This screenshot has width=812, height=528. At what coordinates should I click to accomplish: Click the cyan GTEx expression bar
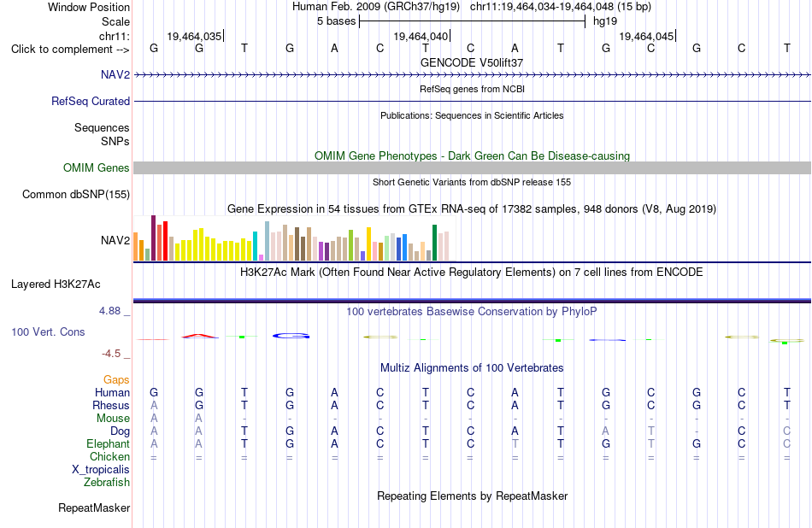255,246
